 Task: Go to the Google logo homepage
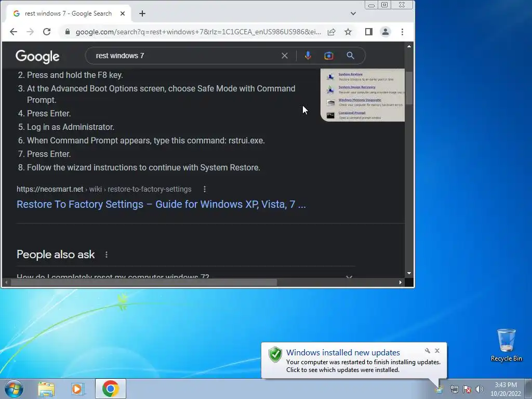click(37, 56)
